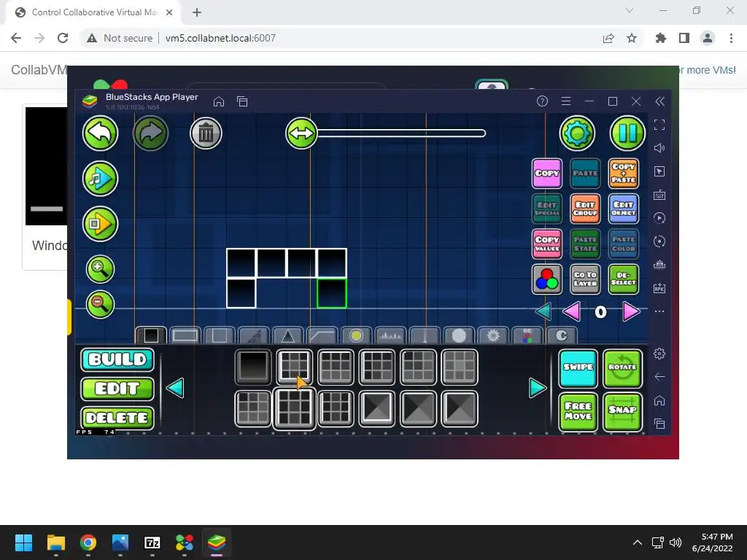
Task: Click the dimmed redo arrow button
Action: click(x=150, y=134)
